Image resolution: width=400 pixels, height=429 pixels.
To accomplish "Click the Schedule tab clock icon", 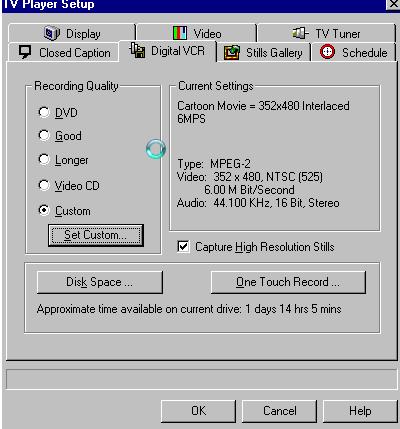I will (327, 52).
